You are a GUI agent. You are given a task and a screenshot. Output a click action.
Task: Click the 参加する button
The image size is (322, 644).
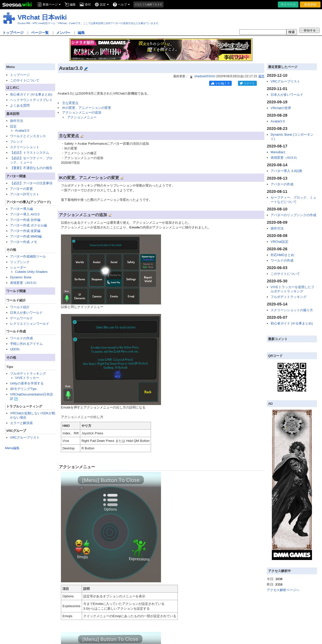point(309,30)
